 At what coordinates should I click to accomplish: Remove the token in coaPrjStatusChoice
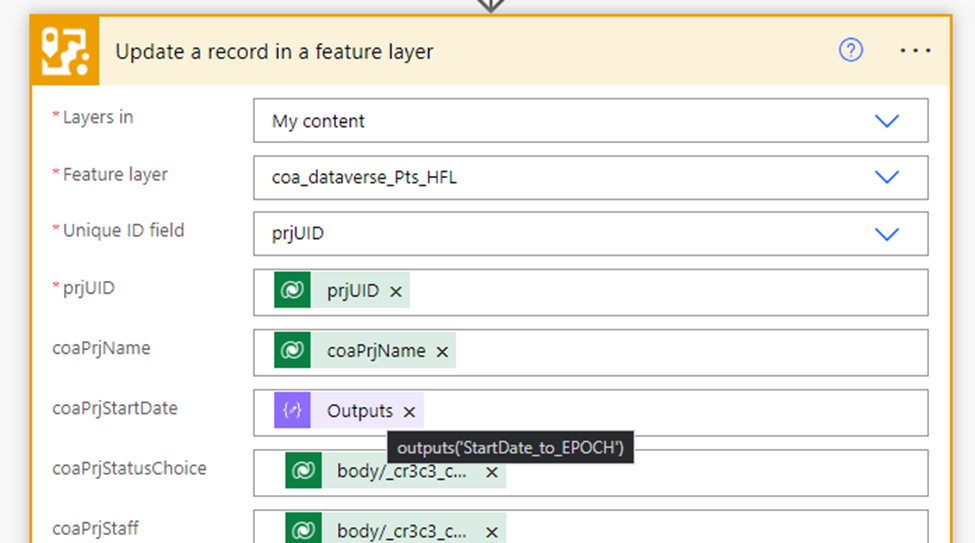point(491,472)
